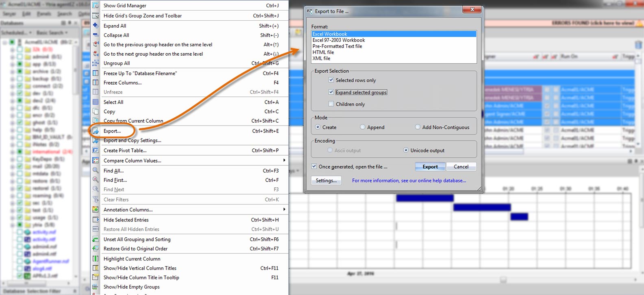Click the Find First magnifier icon
This screenshot has width=644, height=295.
click(96, 180)
